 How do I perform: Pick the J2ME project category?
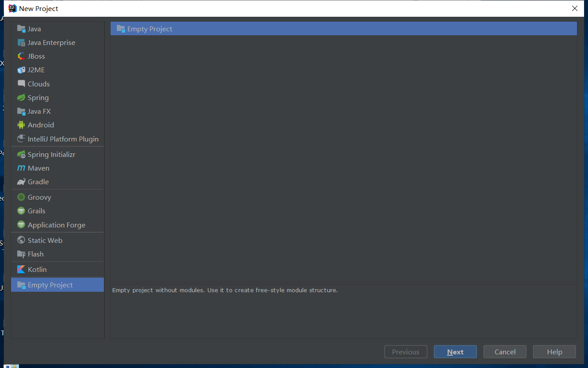click(x=36, y=70)
